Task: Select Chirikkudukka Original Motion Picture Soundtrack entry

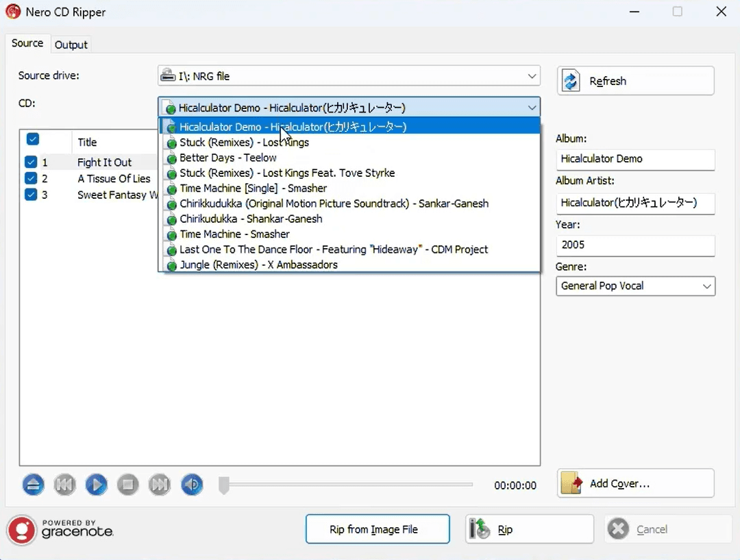Action: point(349,204)
